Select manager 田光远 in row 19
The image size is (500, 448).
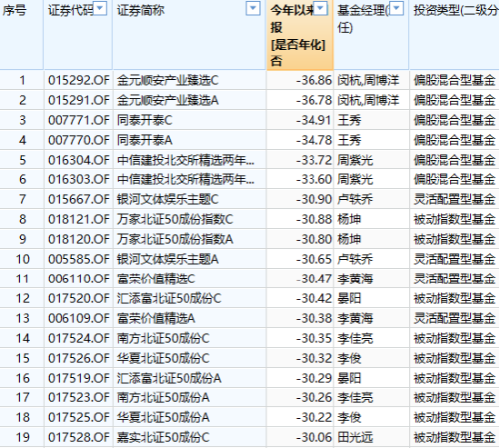pyautogui.click(x=355, y=437)
